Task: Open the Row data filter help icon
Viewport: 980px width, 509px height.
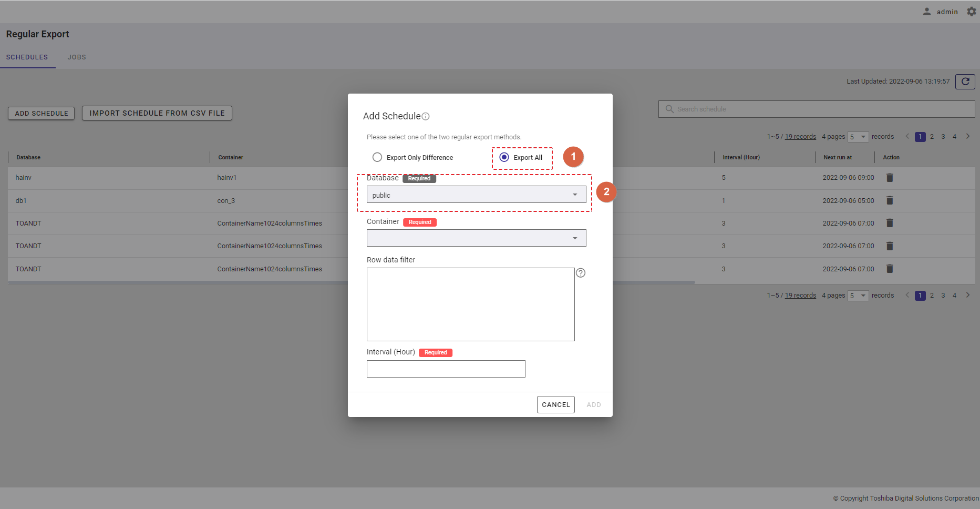Action: 581,272
